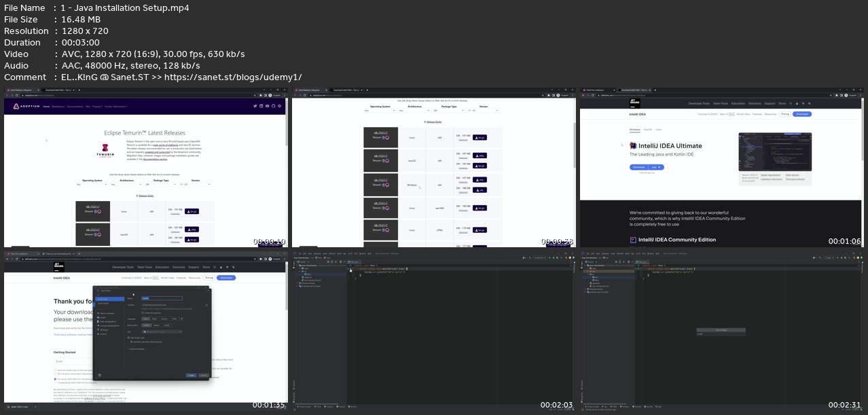Image resolution: width=868 pixels, height=415 pixels.
Task: Open Adoptium's Twitter icon in the 00:00:10 frame
Action: point(255,106)
